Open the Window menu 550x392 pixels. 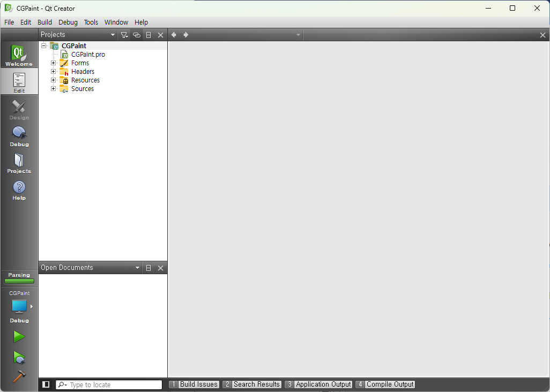(116, 22)
